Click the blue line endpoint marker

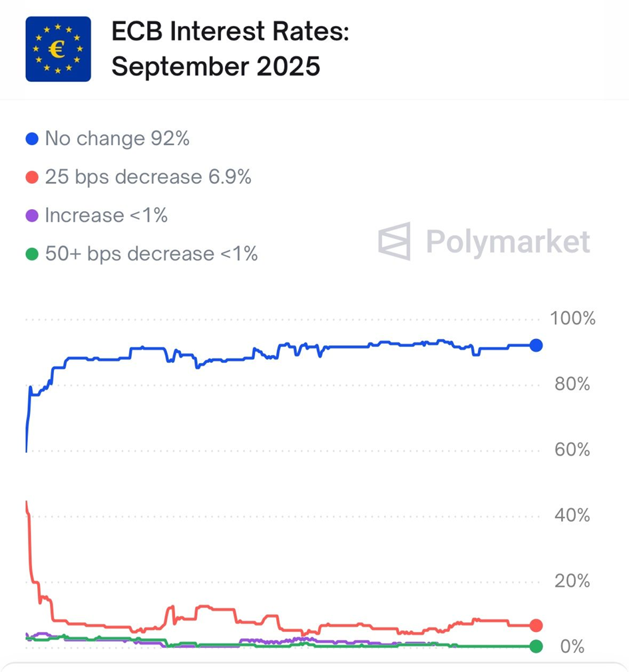pyautogui.click(x=536, y=345)
